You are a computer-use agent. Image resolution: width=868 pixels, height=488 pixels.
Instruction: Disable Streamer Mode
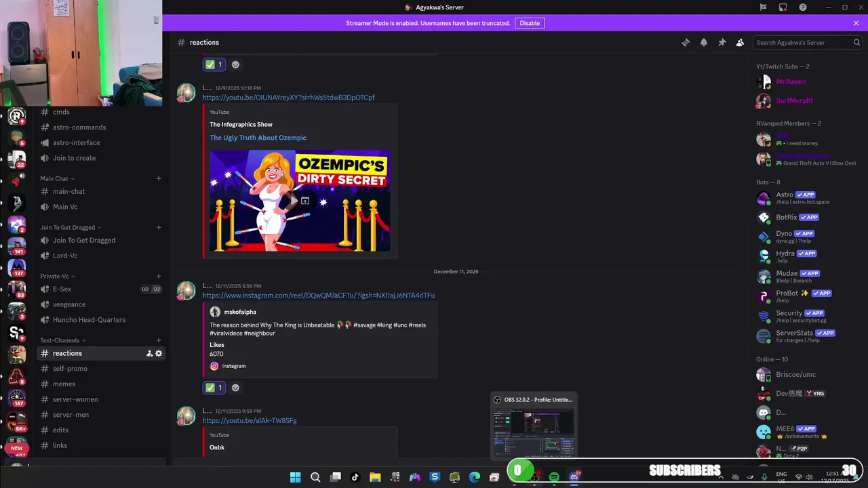[530, 23]
